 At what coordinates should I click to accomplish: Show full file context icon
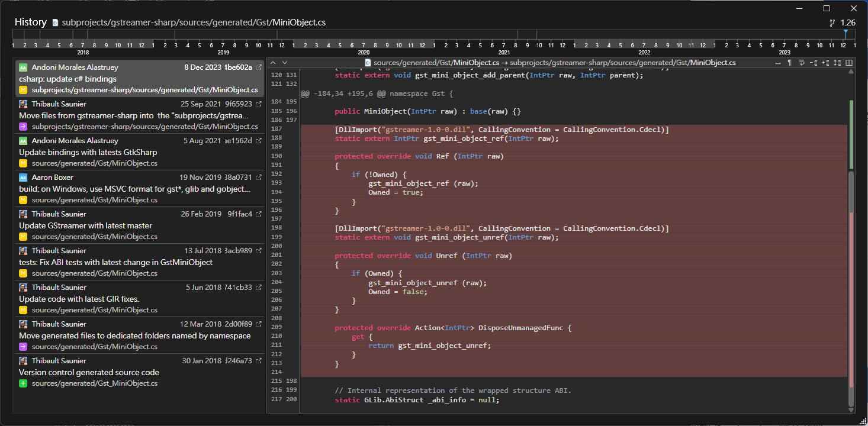coord(837,63)
